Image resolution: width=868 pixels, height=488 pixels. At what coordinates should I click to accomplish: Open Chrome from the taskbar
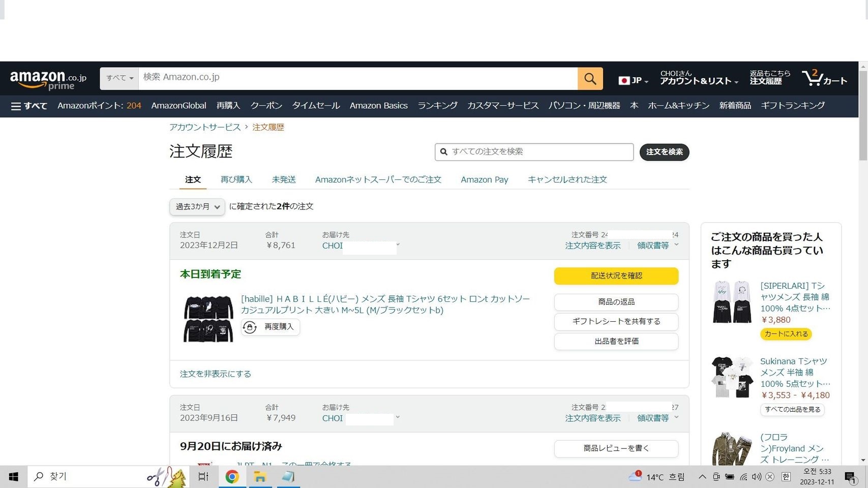[232, 477]
